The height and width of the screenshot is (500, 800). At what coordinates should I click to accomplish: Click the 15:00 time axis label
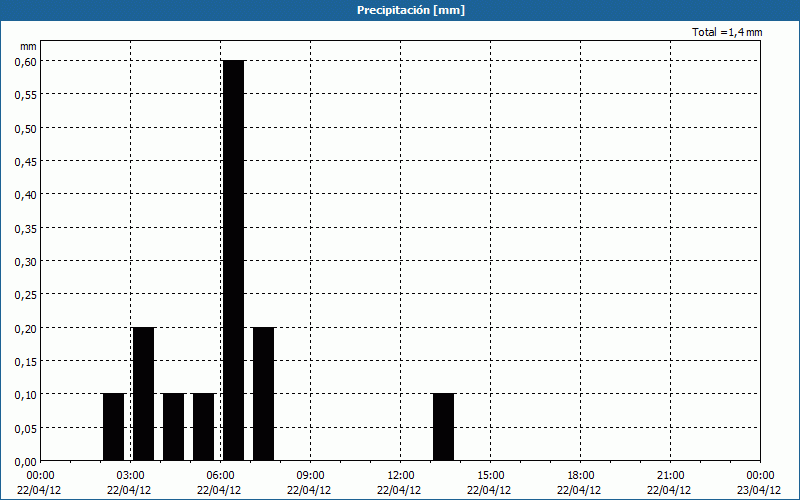[x=490, y=476]
